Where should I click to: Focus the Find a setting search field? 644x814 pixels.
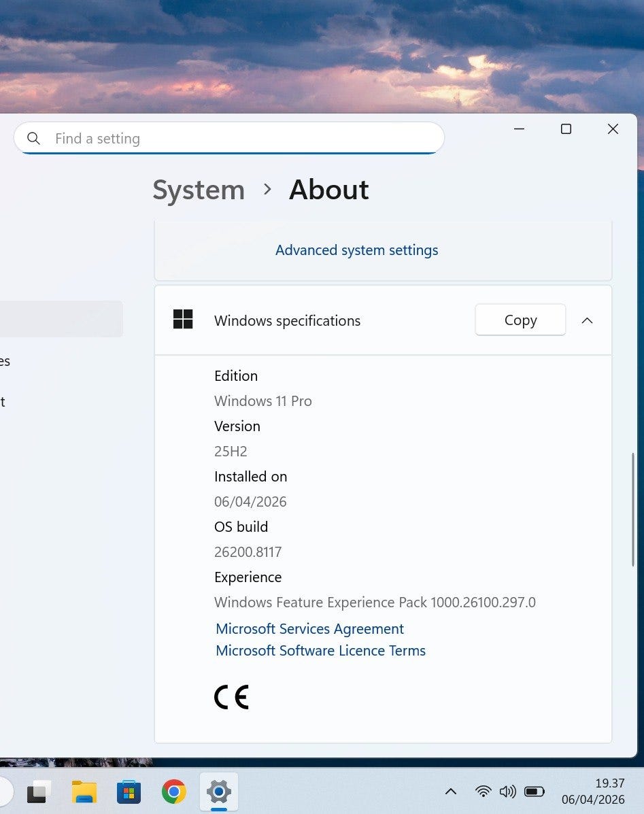click(x=238, y=139)
